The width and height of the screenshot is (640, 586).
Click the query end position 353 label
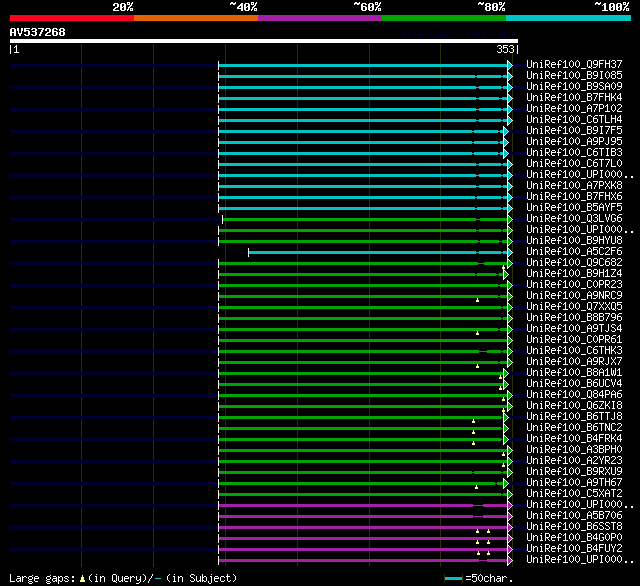pyautogui.click(x=505, y=49)
